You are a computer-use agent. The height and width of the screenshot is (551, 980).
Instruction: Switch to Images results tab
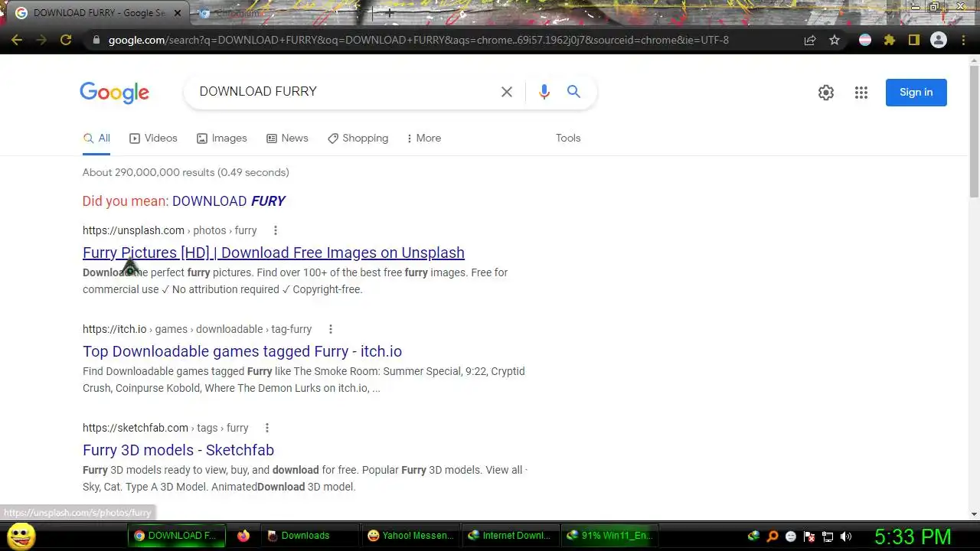[221, 139]
